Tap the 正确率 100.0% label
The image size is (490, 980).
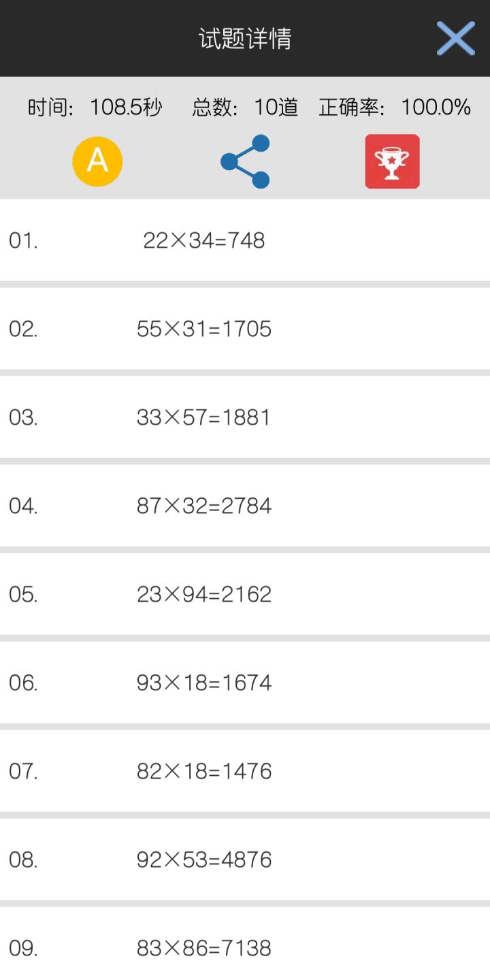coord(395,108)
